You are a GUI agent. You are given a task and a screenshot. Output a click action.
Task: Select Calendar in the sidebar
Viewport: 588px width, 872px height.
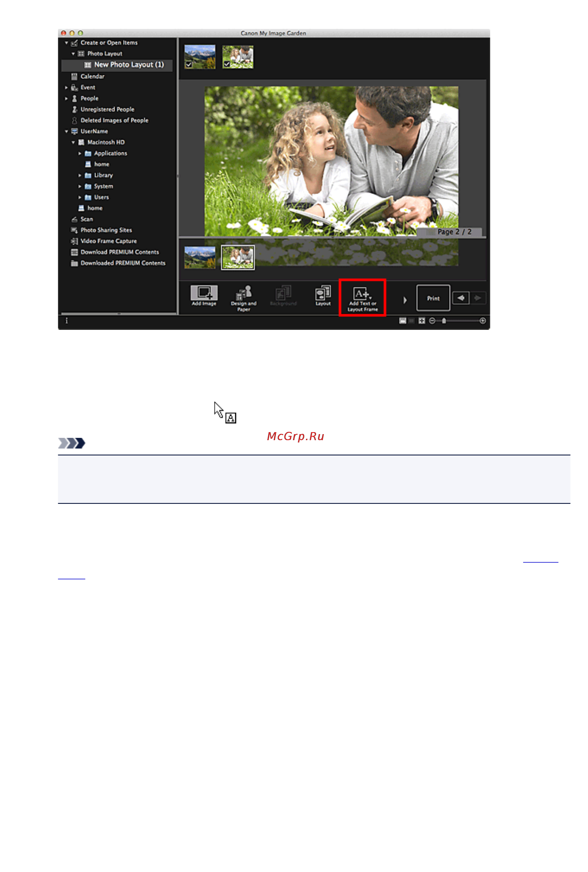[92, 76]
